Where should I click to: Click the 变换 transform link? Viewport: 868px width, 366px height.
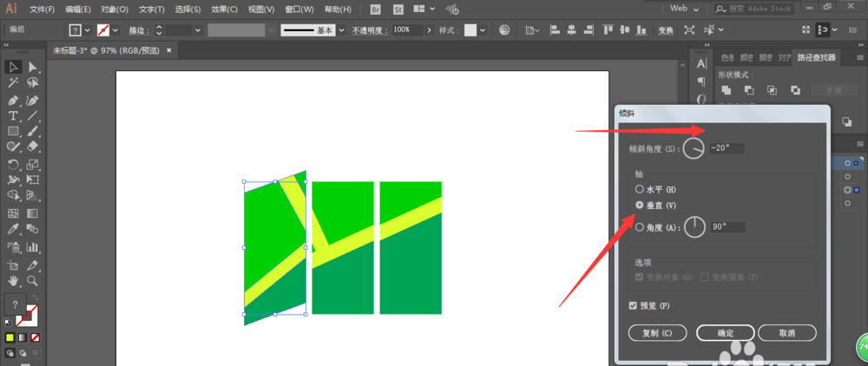click(x=666, y=30)
